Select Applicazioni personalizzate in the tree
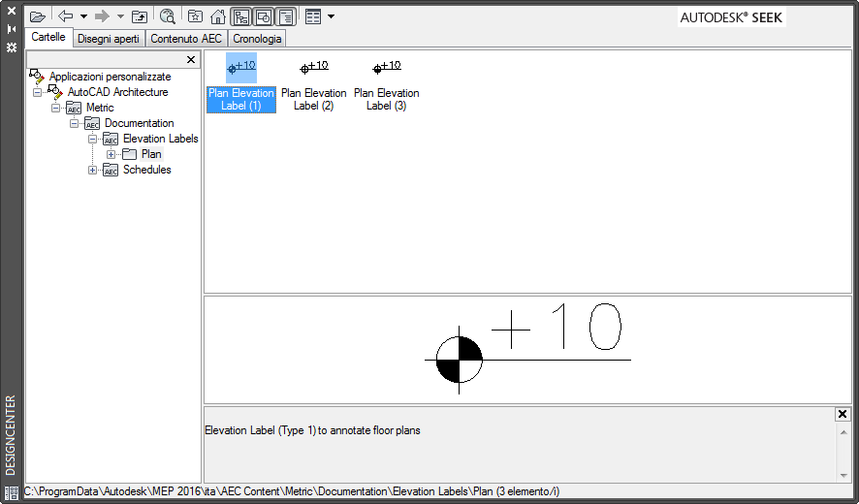 point(111,77)
